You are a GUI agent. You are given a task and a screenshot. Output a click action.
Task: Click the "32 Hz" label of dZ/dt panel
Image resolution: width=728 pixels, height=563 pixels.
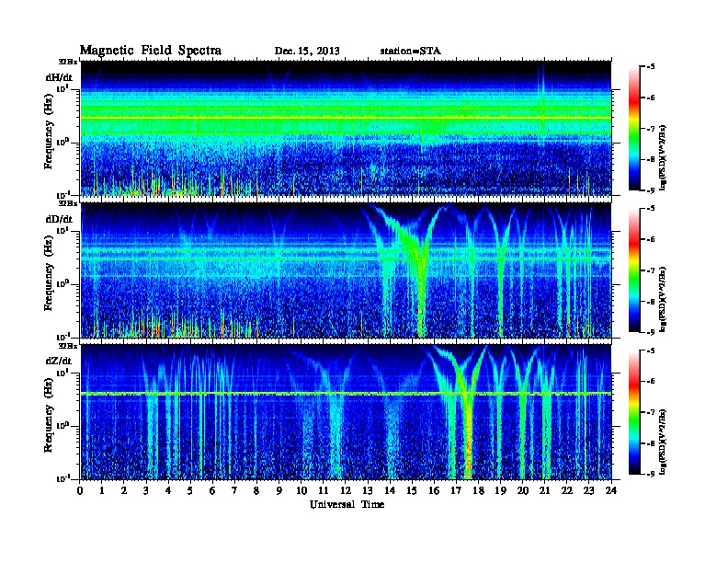pyautogui.click(x=67, y=346)
